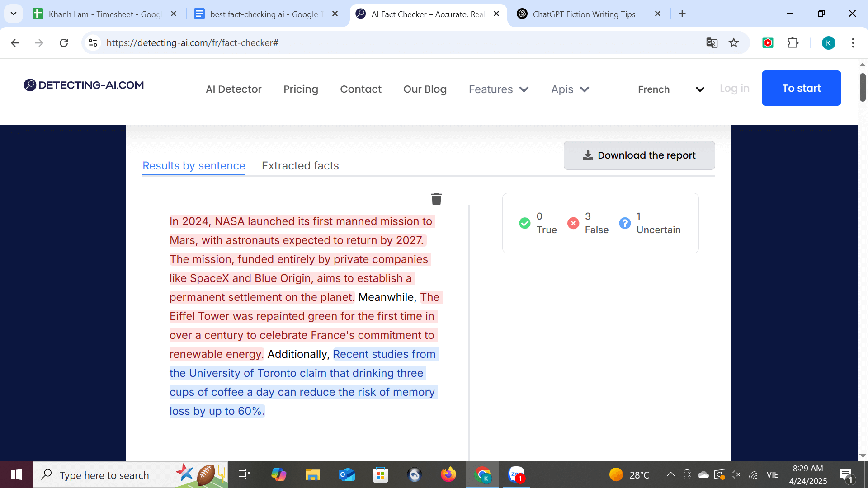868x488 pixels.
Task: Open volume control in system tray
Action: point(736,474)
